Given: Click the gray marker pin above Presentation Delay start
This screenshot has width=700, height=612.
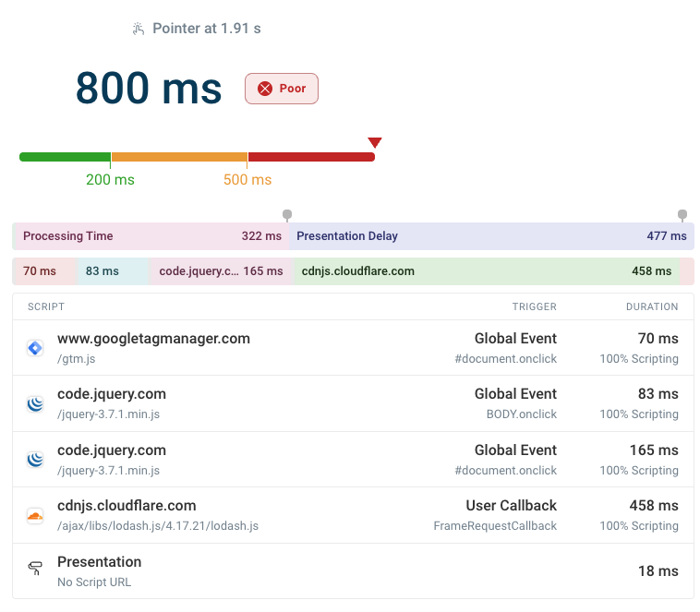Looking at the screenshot, I should (287, 216).
